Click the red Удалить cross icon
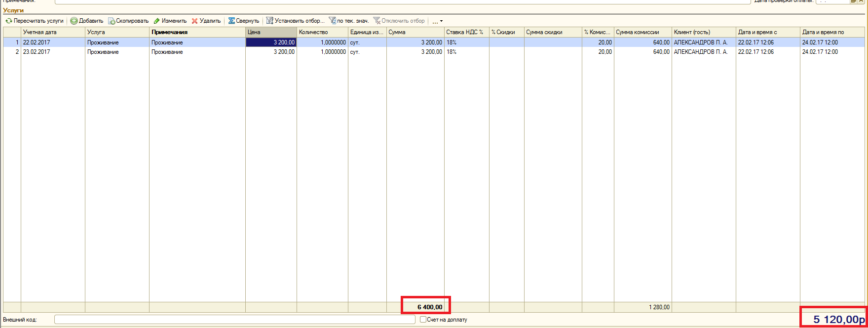 pos(195,21)
